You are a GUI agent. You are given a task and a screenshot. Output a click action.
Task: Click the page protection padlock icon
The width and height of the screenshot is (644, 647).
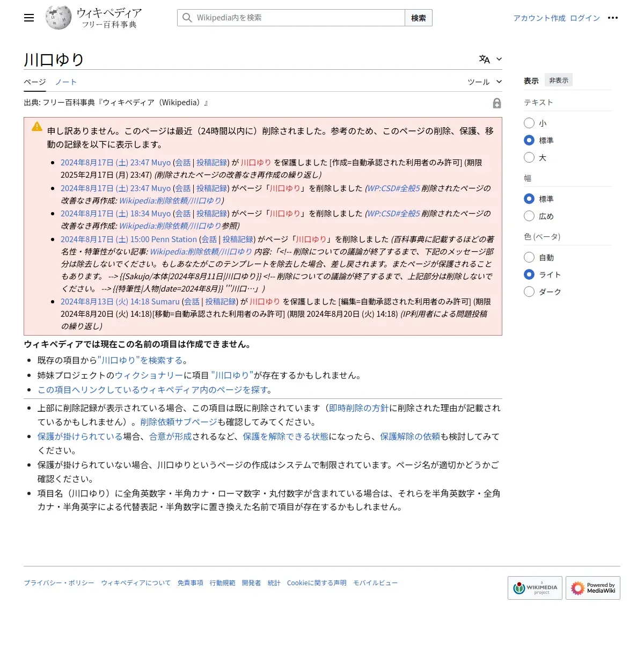(497, 103)
